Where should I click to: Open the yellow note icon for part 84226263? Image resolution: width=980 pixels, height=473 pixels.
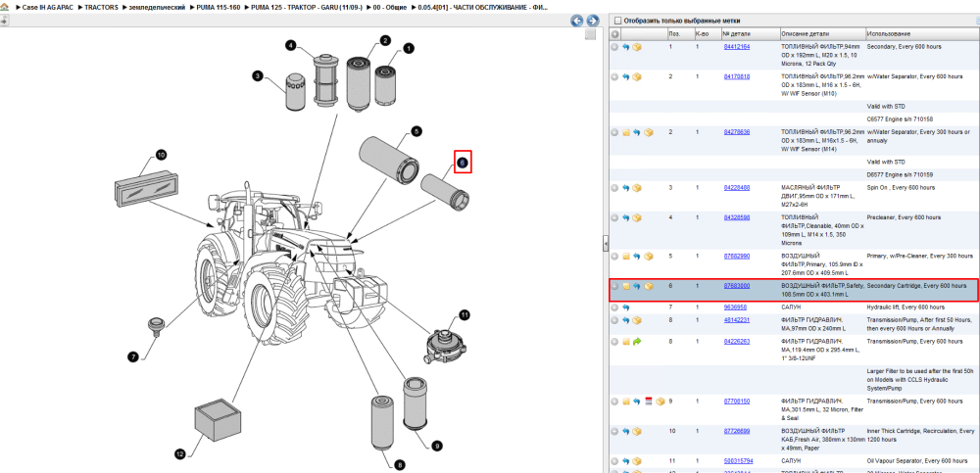click(625, 342)
